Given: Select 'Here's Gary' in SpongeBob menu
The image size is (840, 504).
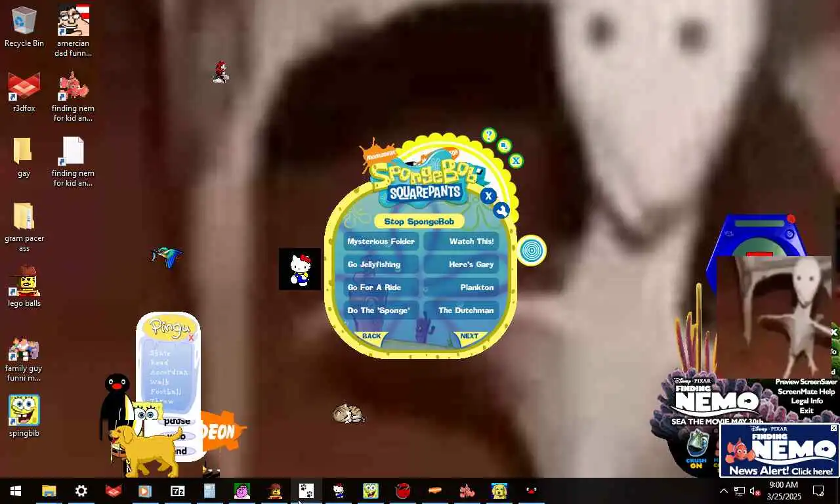Looking at the screenshot, I should point(461,264).
